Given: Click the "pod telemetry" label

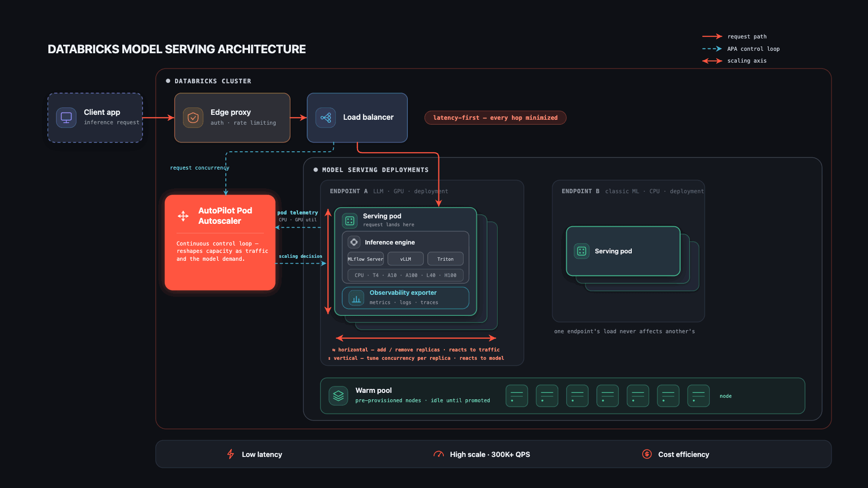Looking at the screenshot, I should click(297, 213).
